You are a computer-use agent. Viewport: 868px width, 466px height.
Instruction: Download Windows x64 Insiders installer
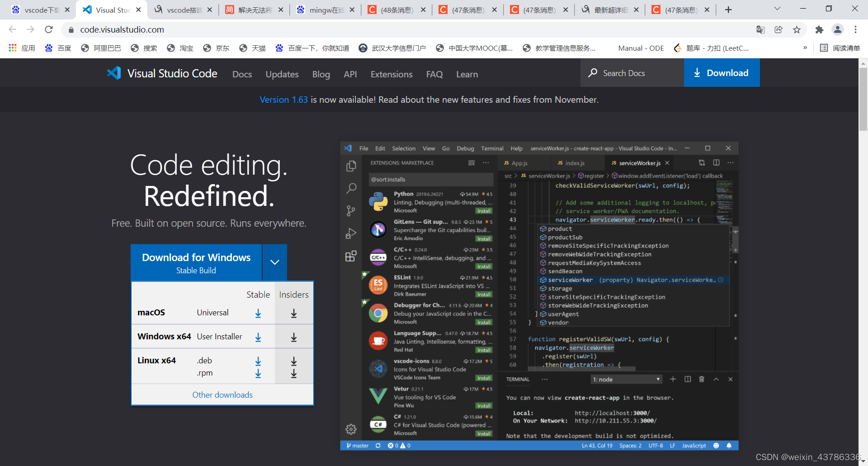(x=294, y=337)
